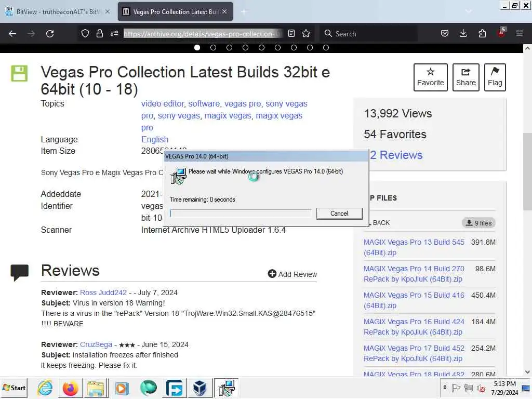Viewport: 532px width, 399px height.
Task: Close the Vegas Pro Collection tab
Action: click(x=224, y=11)
